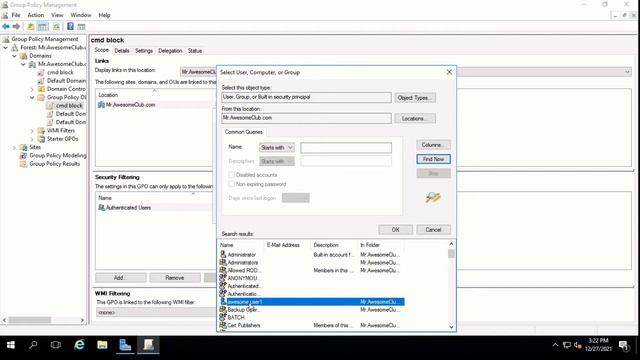This screenshot has height=360, width=640.
Task: Collapse the Forest node expander
Action: coord(6,48)
